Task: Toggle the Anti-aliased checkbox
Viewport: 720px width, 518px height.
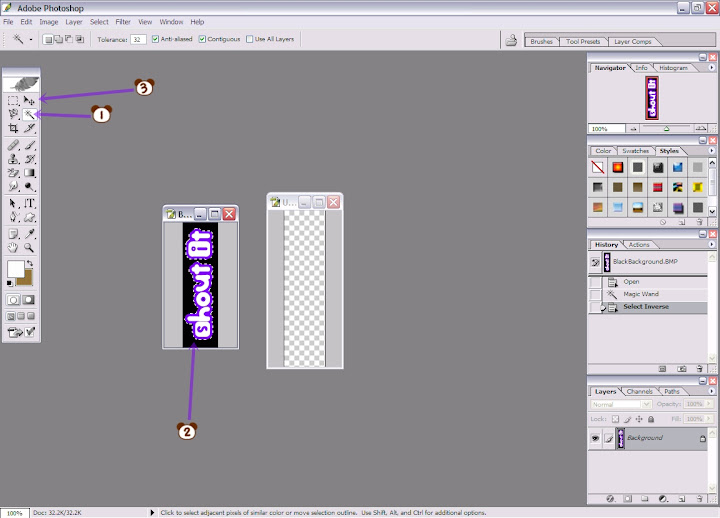Action: pos(155,39)
